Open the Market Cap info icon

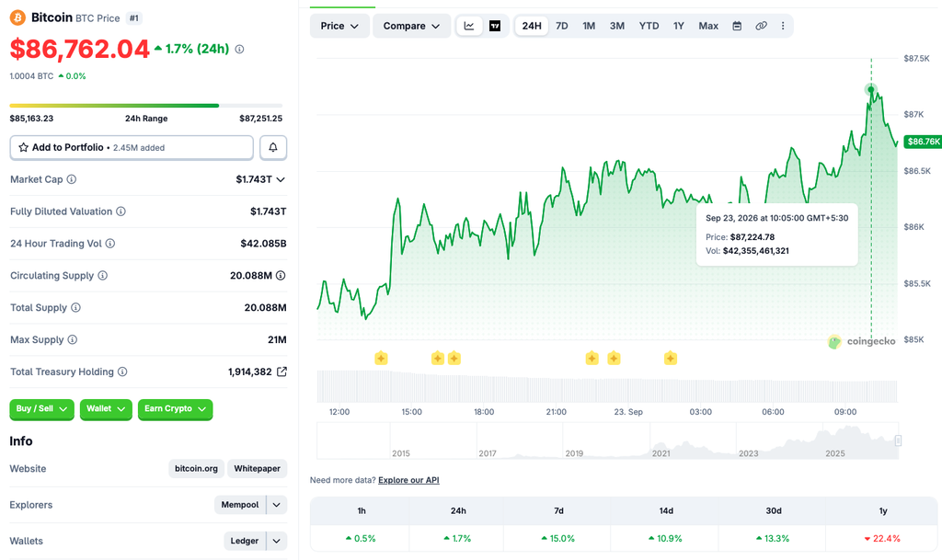[x=72, y=179]
